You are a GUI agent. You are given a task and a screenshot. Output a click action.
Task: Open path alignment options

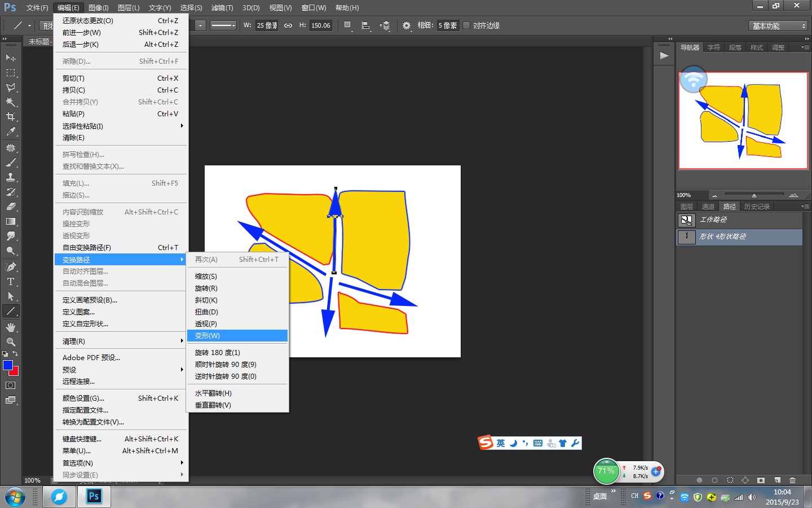point(366,25)
